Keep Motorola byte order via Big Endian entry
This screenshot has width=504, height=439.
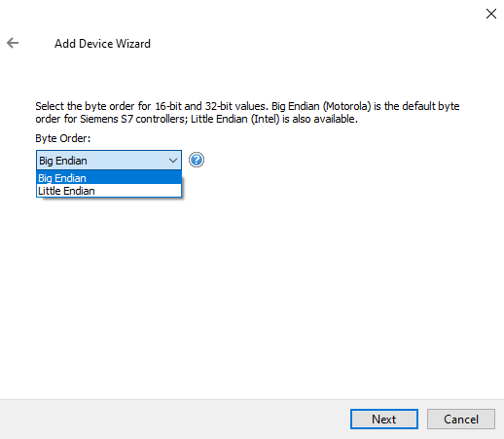pyautogui.click(x=109, y=178)
